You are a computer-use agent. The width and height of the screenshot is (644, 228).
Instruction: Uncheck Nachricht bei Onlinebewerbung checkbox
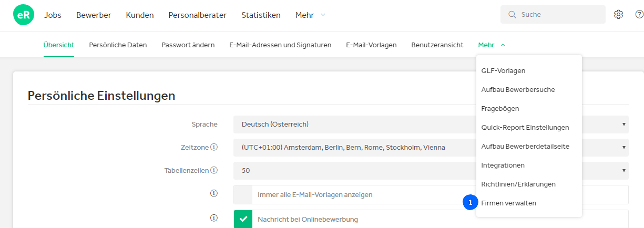pos(243,219)
